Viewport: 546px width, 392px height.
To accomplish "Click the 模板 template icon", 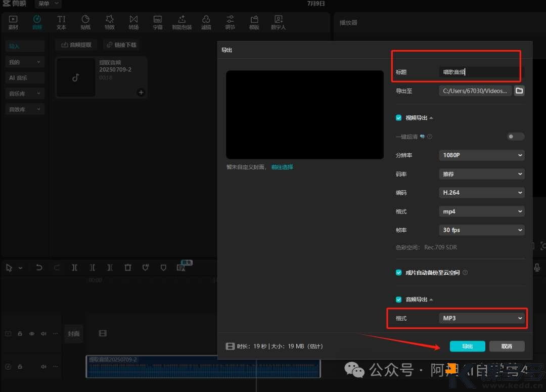I will [254, 19].
